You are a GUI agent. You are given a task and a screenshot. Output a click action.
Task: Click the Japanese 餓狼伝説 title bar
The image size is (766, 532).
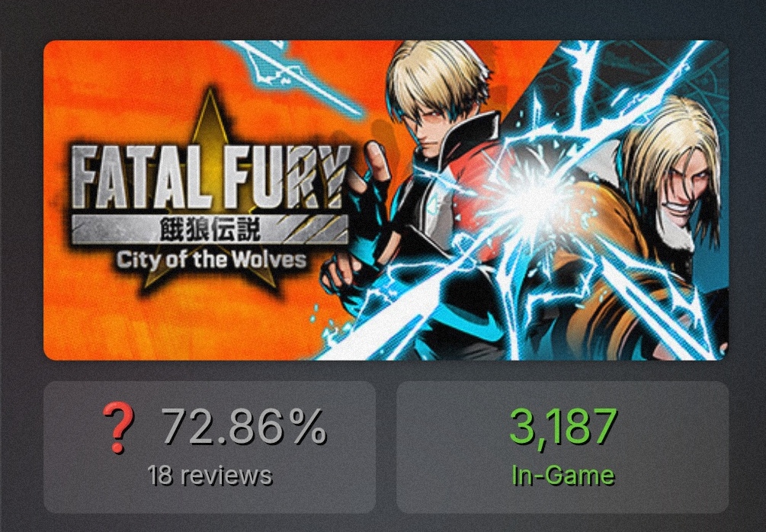[210, 230]
